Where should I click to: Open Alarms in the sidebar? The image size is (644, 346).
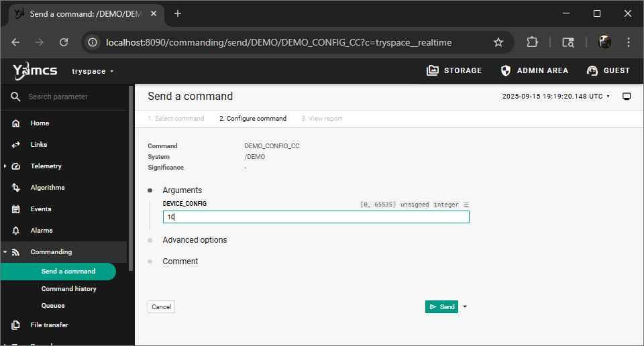[42, 230]
